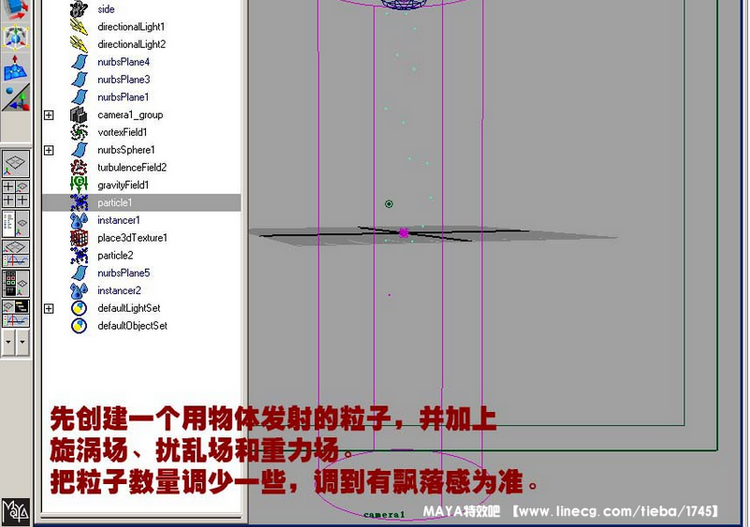Select the Universal Manipulator tool
The image size is (750, 527).
pos(16,37)
